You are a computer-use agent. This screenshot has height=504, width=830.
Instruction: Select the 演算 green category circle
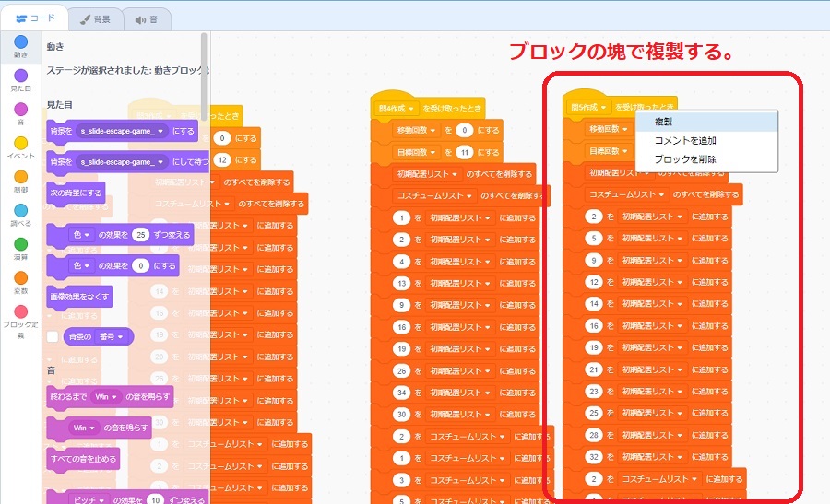pos(20,244)
